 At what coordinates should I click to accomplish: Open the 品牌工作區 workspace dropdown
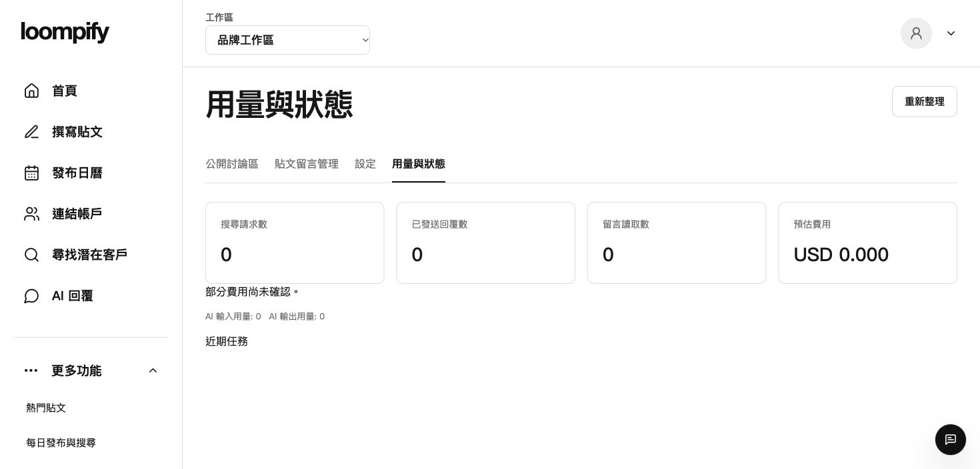pos(287,40)
